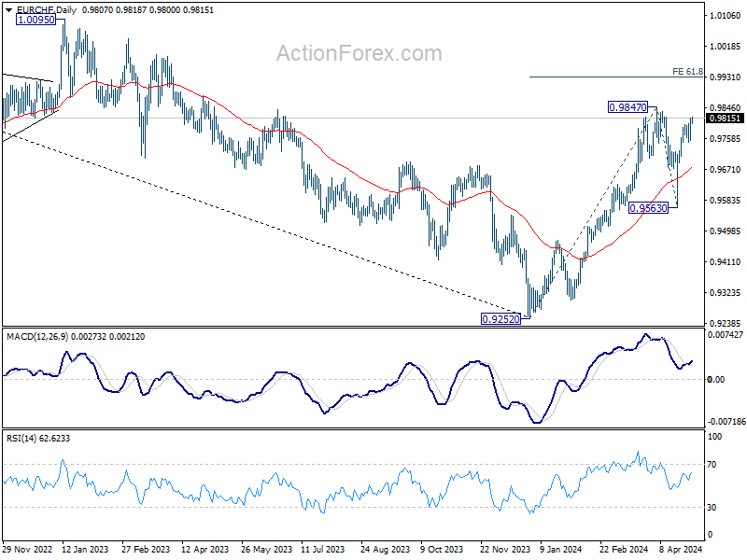Click the 29 Nov 2022 date label
This screenshot has height=560, width=747.
click(x=27, y=549)
